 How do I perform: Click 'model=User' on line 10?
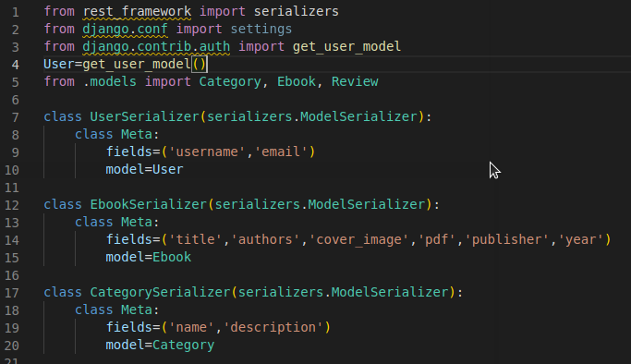144,169
